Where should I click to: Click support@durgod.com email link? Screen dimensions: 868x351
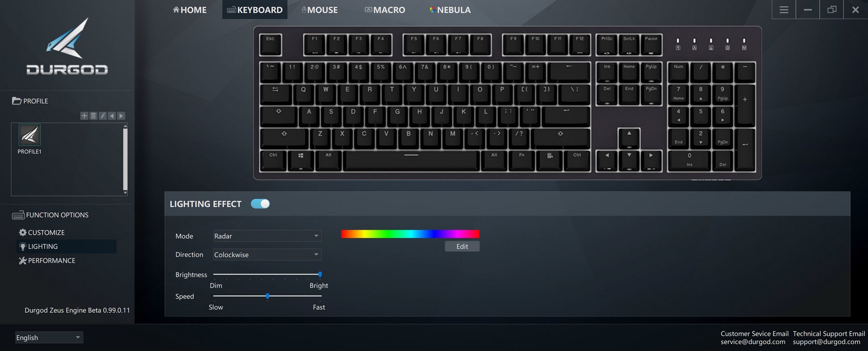[x=827, y=342]
